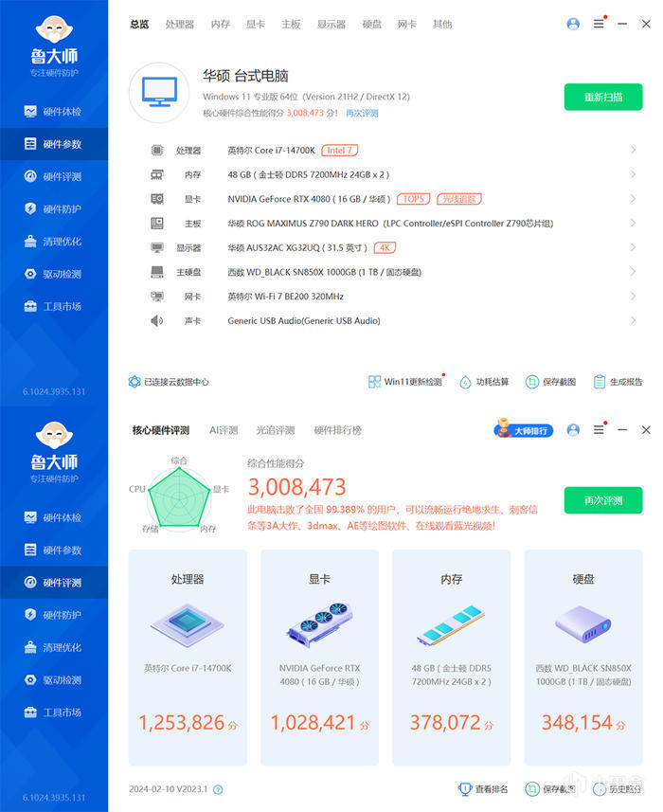Click 查看排名 trophy icon
The image size is (663, 812).
(465, 788)
